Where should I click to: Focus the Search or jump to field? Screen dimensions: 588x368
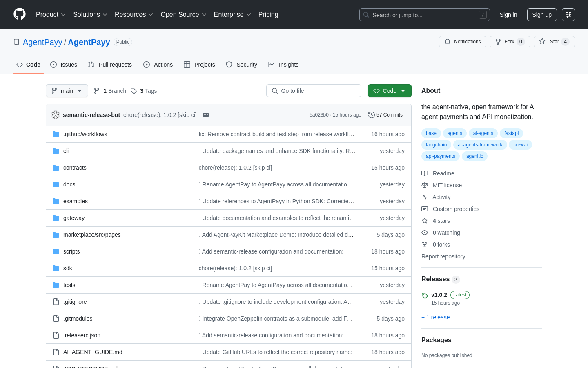point(425,15)
